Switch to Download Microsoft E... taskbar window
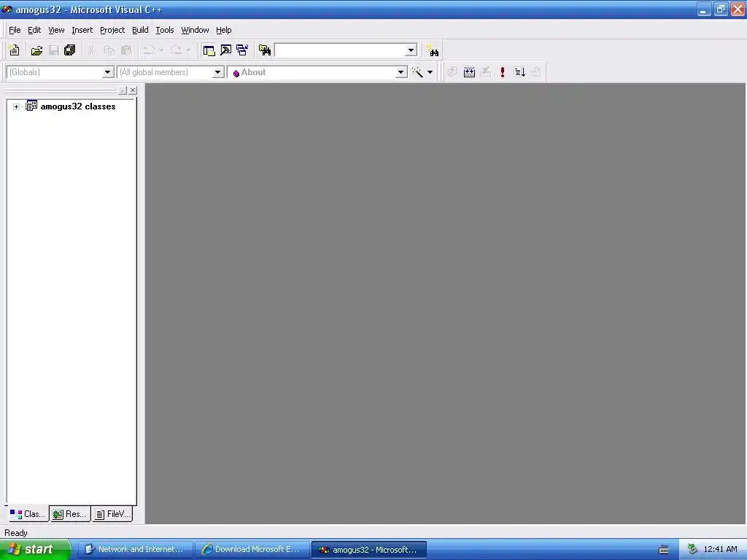 pyautogui.click(x=252, y=549)
